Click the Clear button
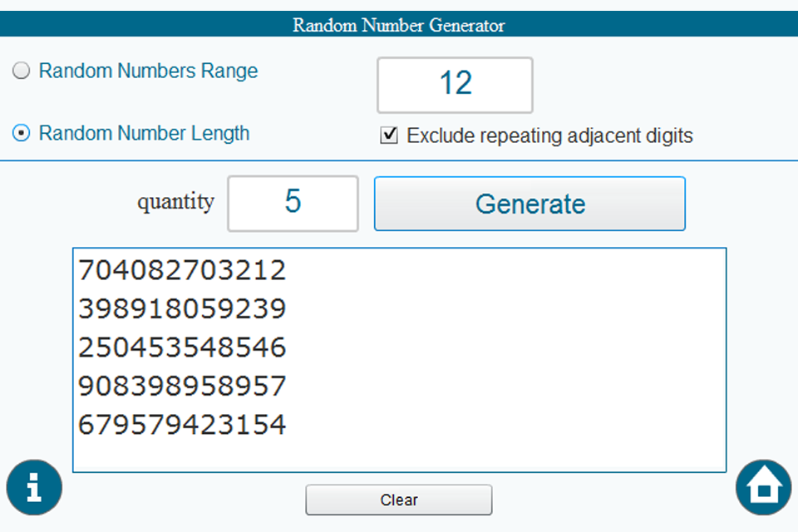 point(399,500)
